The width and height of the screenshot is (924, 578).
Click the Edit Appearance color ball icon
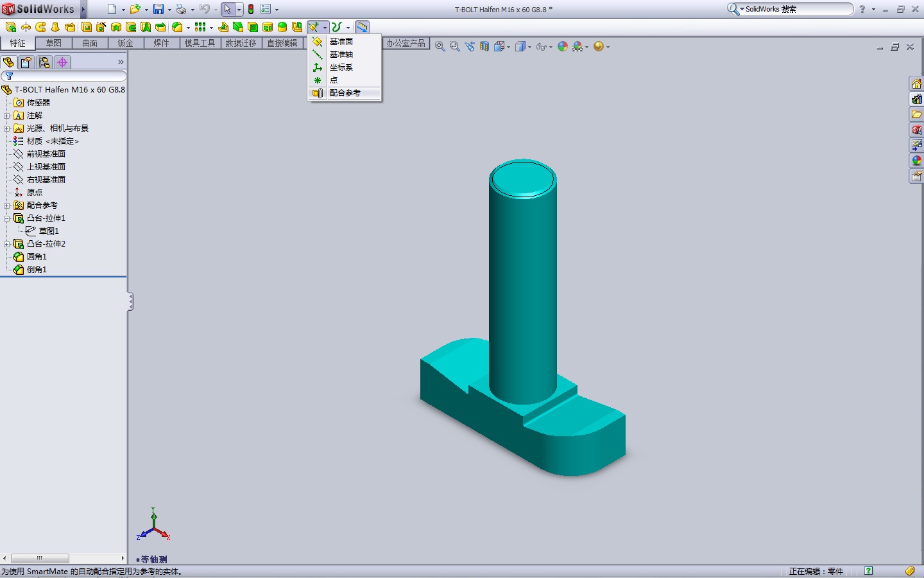pyautogui.click(x=563, y=46)
